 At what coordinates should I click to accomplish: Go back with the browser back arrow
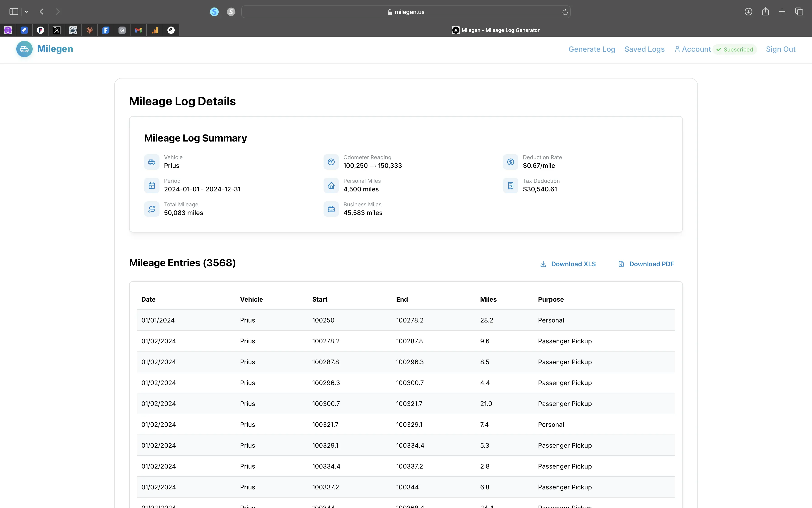click(x=42, y=12)
